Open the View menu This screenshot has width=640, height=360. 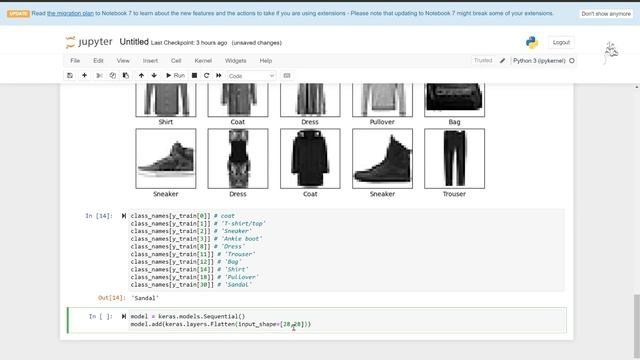point(123,60)
